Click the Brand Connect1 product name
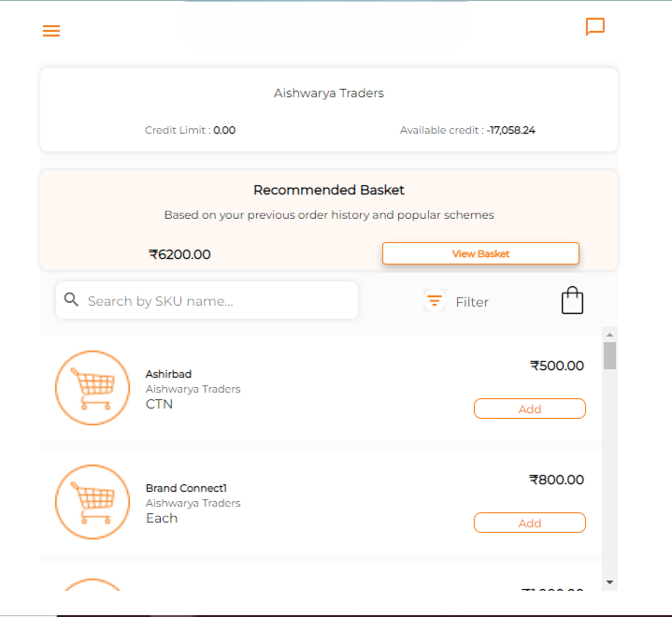 tap(186, 488)
